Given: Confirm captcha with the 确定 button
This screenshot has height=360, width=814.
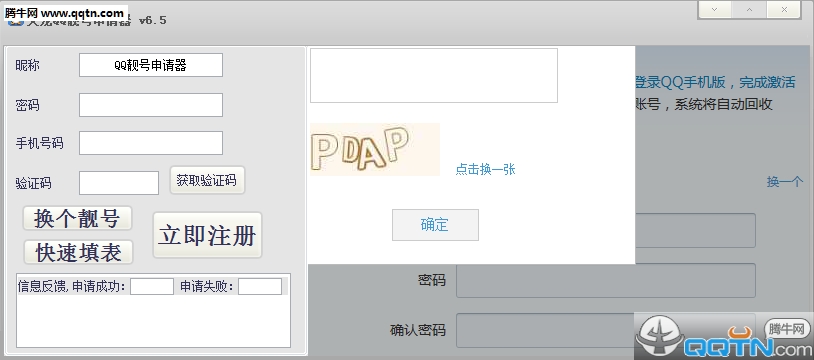Looking at the screenshot, I should (435, 225).
